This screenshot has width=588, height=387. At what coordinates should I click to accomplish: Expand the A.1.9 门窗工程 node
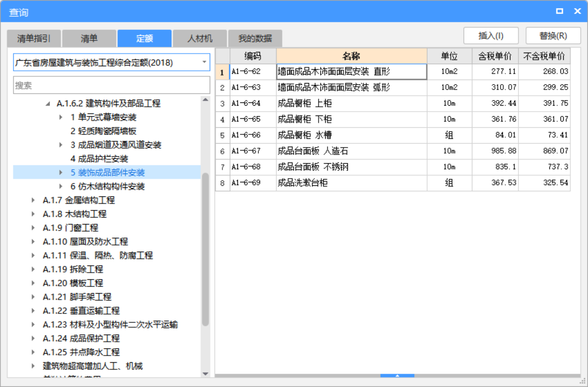tap(33, 228)
